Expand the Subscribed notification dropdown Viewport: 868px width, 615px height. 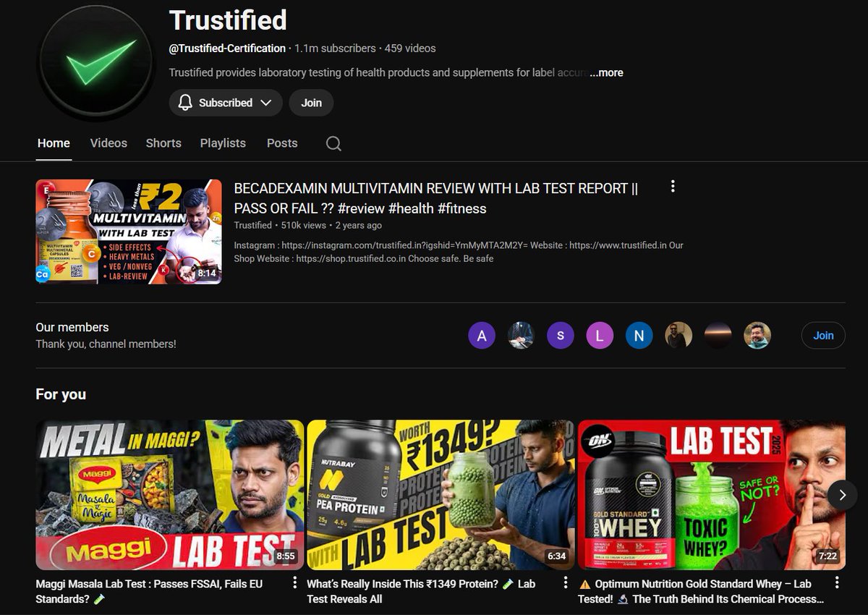[x=266, y=103]
